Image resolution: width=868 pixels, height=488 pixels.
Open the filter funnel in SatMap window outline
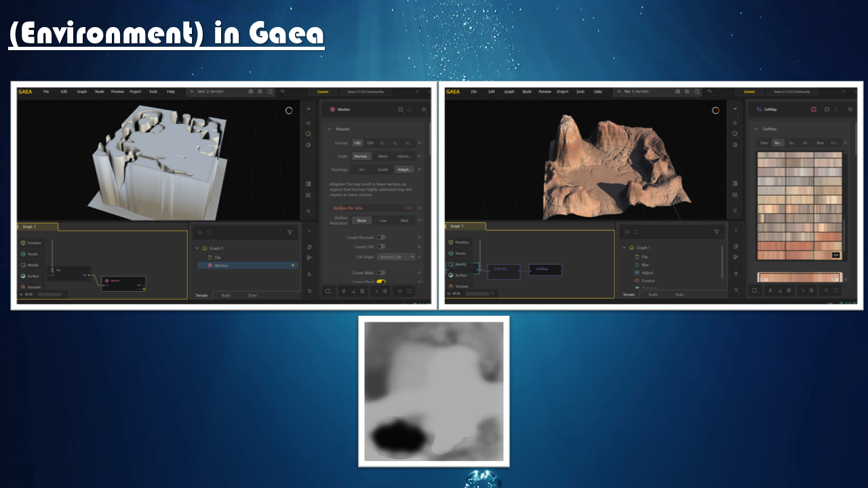(717, 232)
